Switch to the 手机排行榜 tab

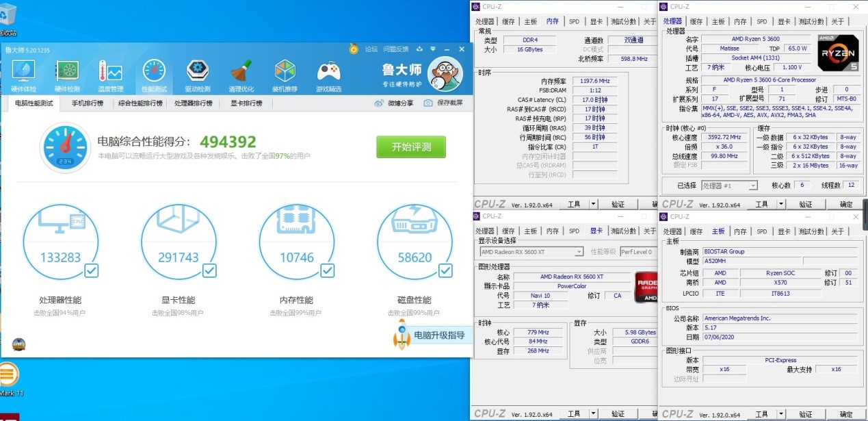88,103
